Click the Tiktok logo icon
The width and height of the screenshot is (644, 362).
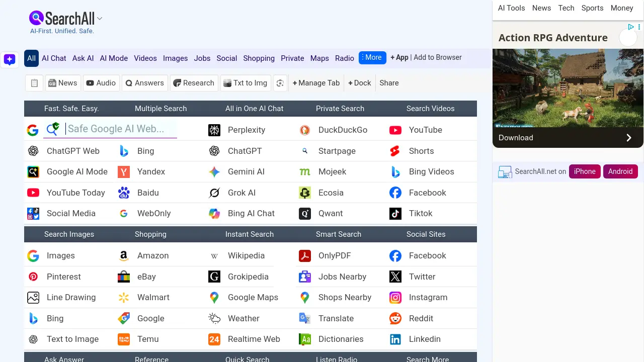click(395, 214)
